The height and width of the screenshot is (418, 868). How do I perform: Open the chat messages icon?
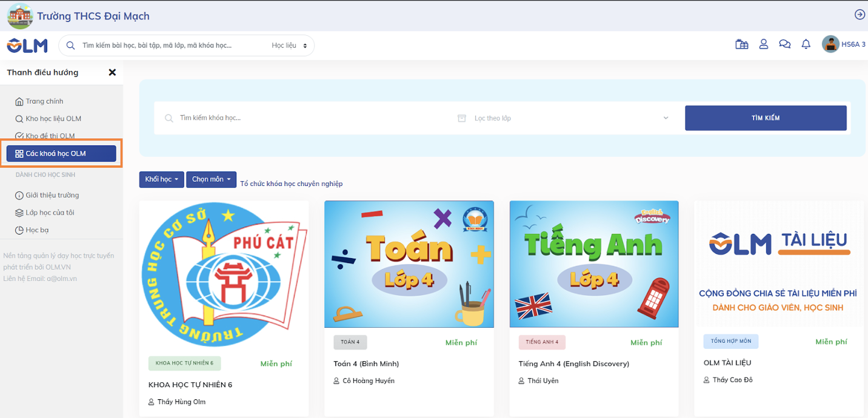click(x=784, y=44)
